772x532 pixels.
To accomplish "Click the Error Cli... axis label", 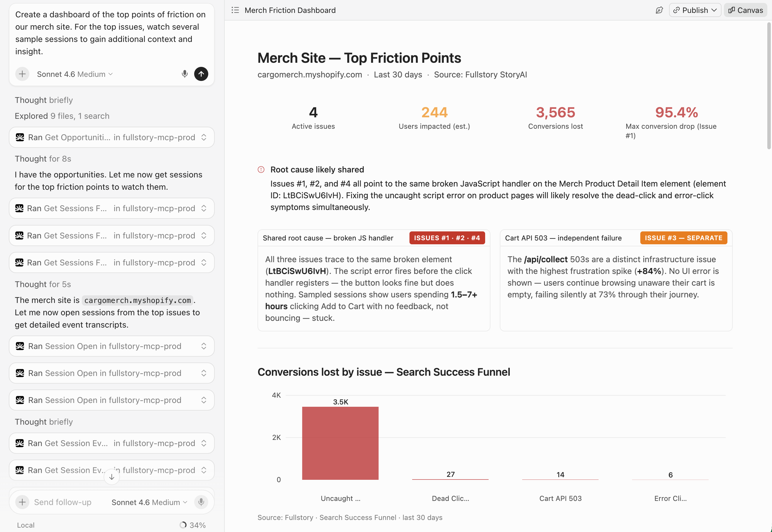I will [670, 498].
